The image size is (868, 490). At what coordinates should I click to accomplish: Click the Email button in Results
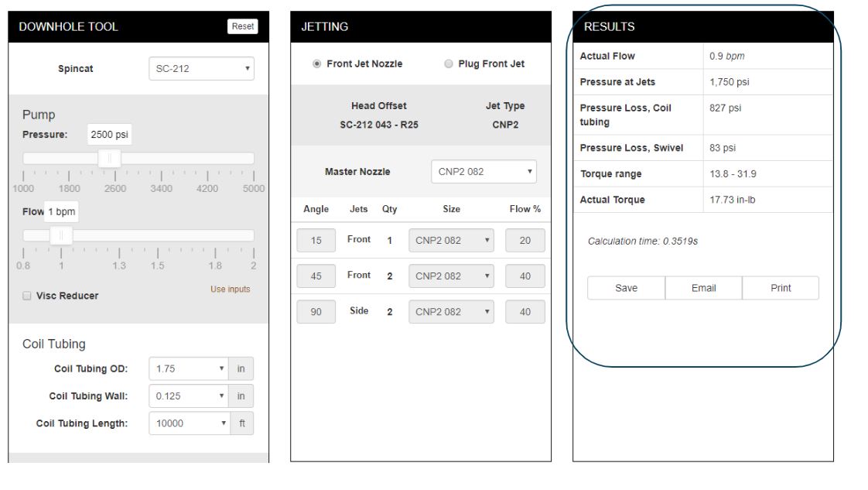(703, 288)
